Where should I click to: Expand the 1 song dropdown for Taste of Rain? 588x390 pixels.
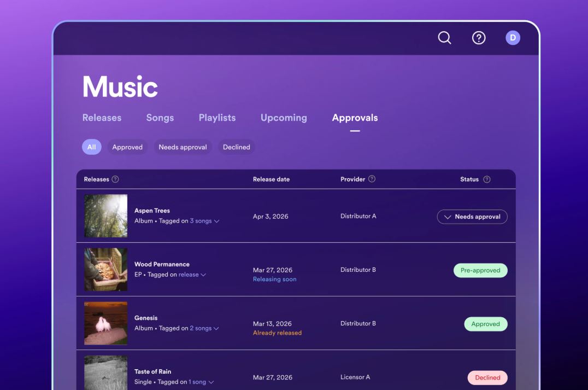click(198, 382)
